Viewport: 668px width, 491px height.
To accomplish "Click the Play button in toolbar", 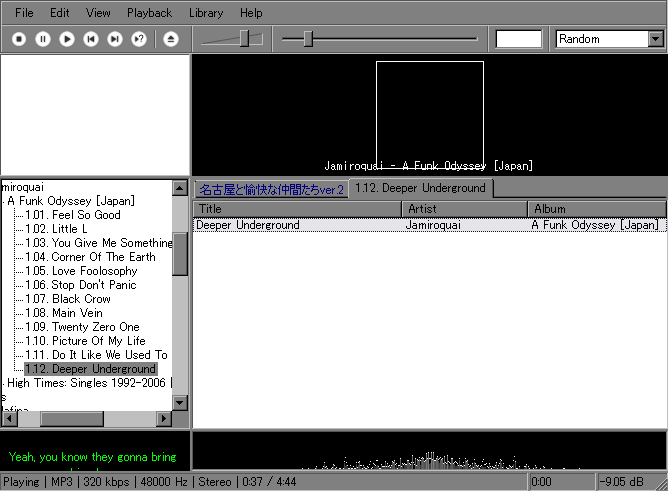I will (x=67, y=39).
